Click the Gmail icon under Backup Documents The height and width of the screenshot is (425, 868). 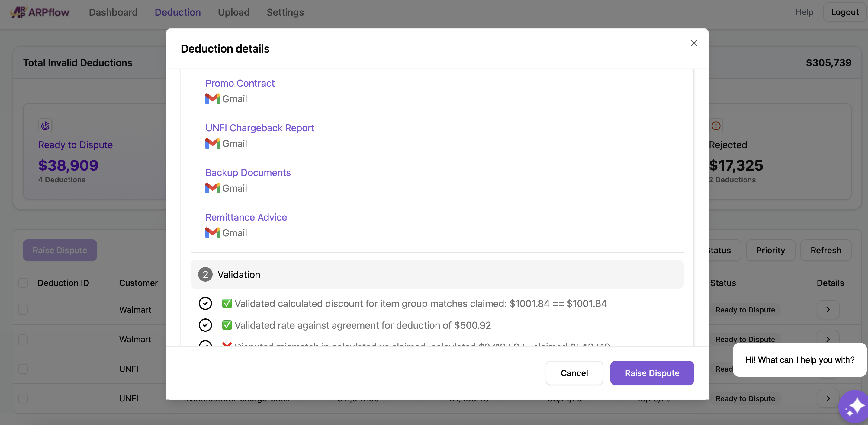pos(212,188)
